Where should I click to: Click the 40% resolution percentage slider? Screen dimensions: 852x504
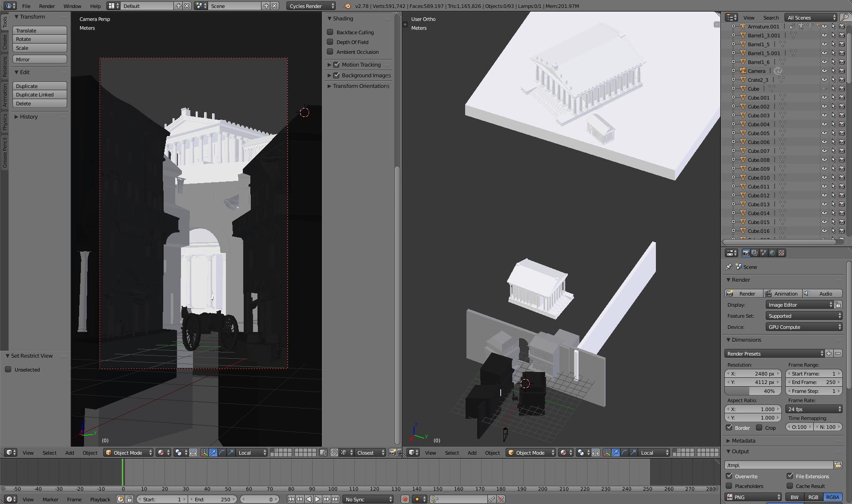[753, 391]
